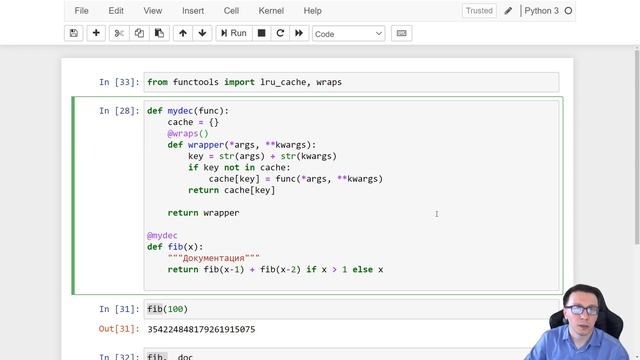Restart the kernel icon
The width and height of the screenshot is (640, 360).
click(x=280, y=33)
